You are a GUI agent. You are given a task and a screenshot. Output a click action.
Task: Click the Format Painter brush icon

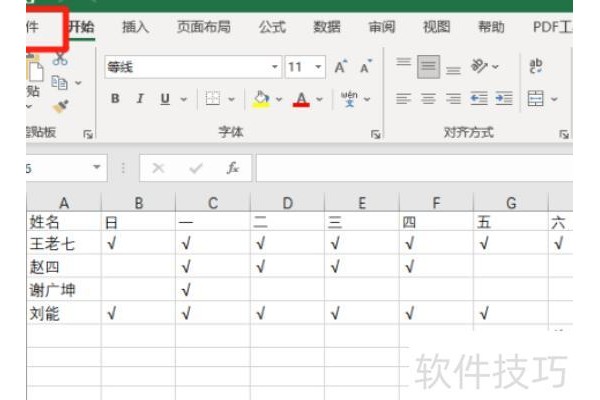60,106
